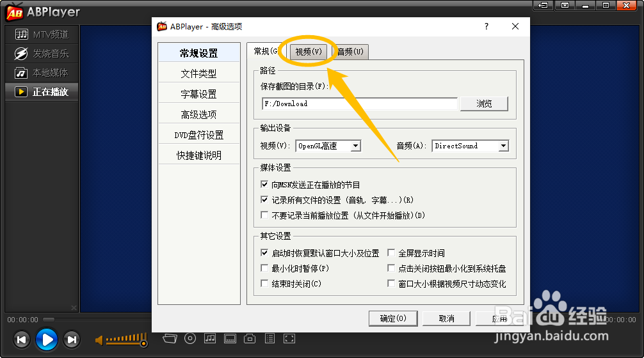This screenshot has width=644, height=358.
Task: Open the 视频 output device dropdown
Action: pos(328,146)
